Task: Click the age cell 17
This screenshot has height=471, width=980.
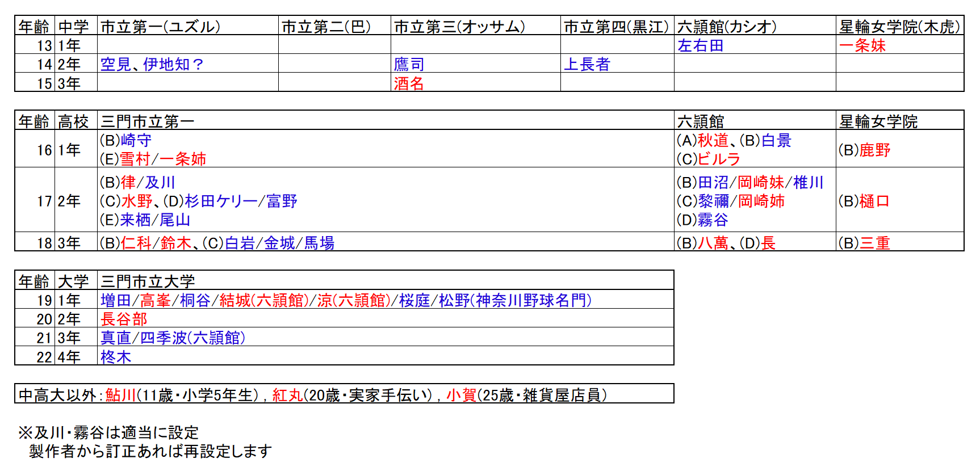Action: [x=35, y=200]
